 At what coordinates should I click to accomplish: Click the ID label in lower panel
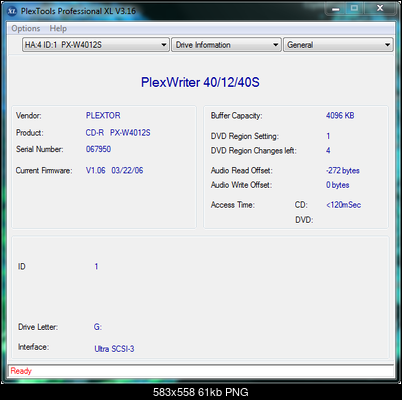(22, 266)
